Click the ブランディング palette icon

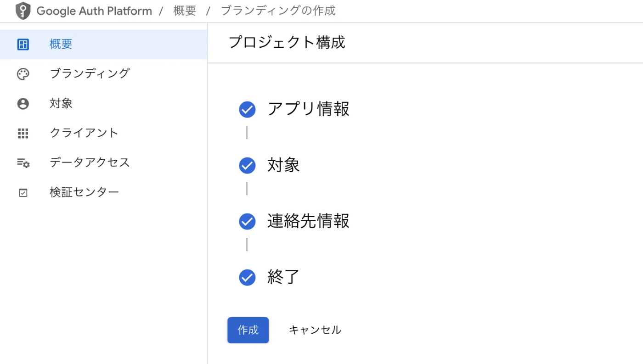click(x=23, y=74)
